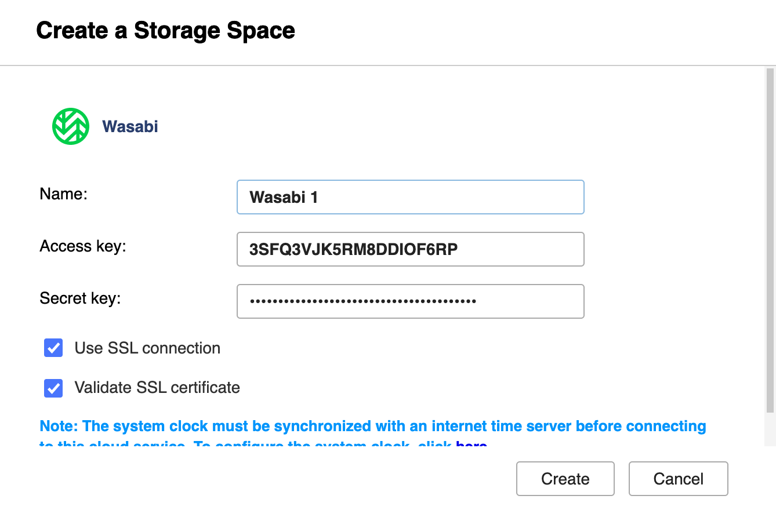Click the 'Name:' field label
The image size is (776, 532).
(x=63, y=194)
